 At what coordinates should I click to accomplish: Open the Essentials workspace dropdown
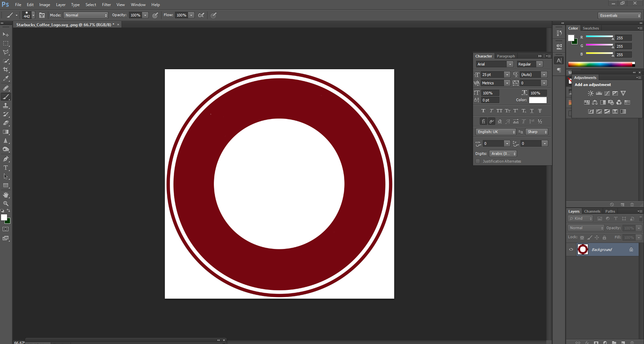[619, 15]
